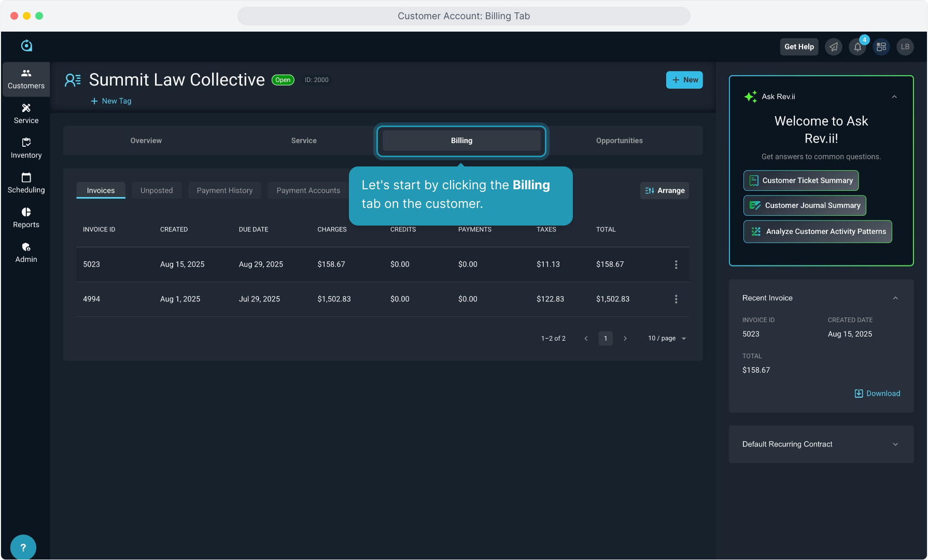Image resolution: width=928 pixels, height=560 pixels.
Task: Collapse the Ask Rev.ii panel
Action: click(x=894, y=97)
